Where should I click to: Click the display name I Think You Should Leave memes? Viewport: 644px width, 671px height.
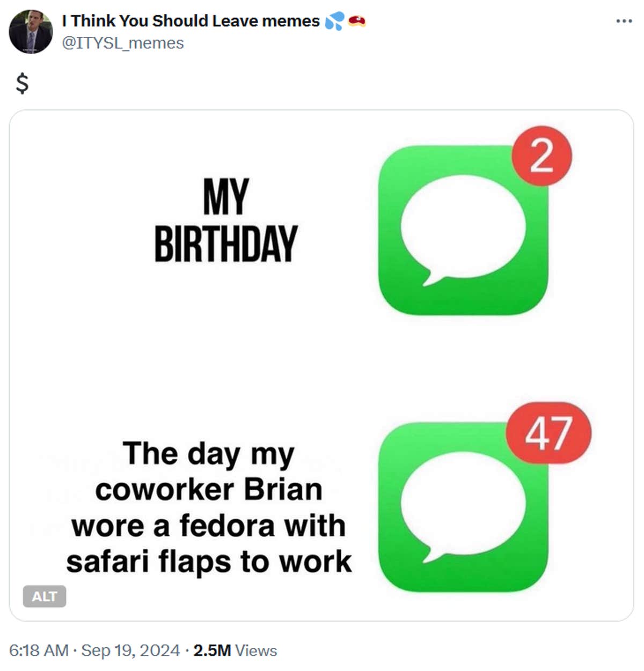pyautogui.click(x=191, y=20)
